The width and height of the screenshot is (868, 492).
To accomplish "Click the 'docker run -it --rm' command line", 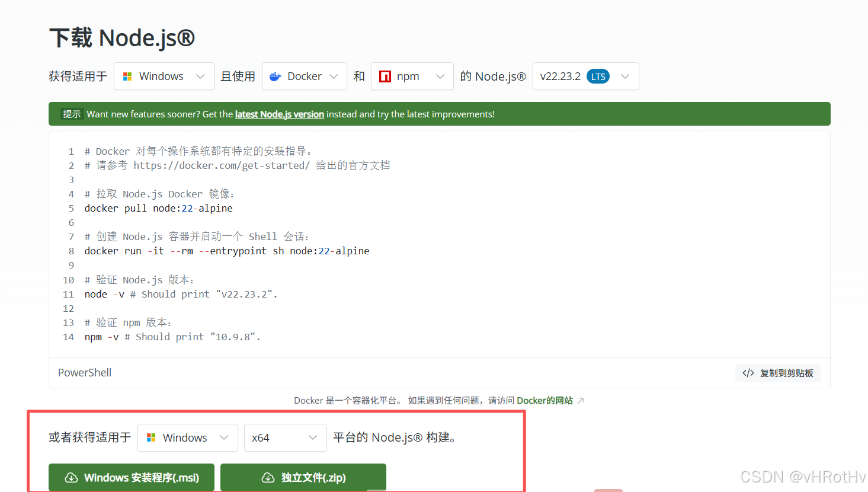I will tap(227, 251).
